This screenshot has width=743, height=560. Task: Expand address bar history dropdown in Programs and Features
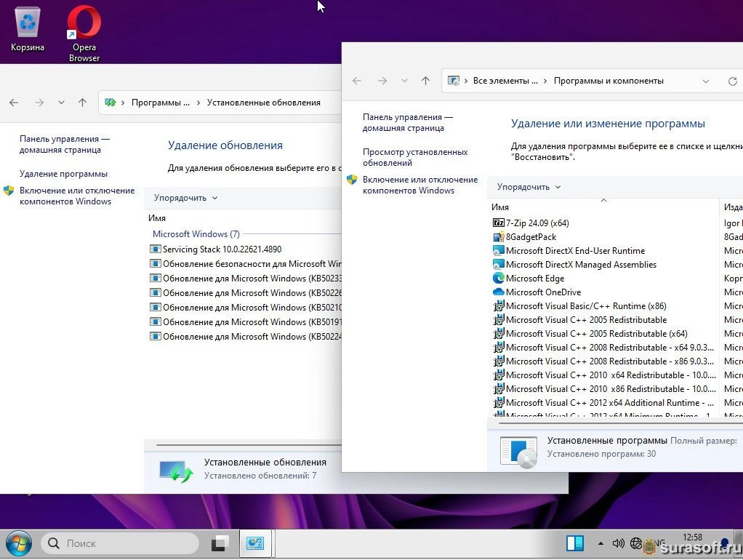tap(706, 81)
